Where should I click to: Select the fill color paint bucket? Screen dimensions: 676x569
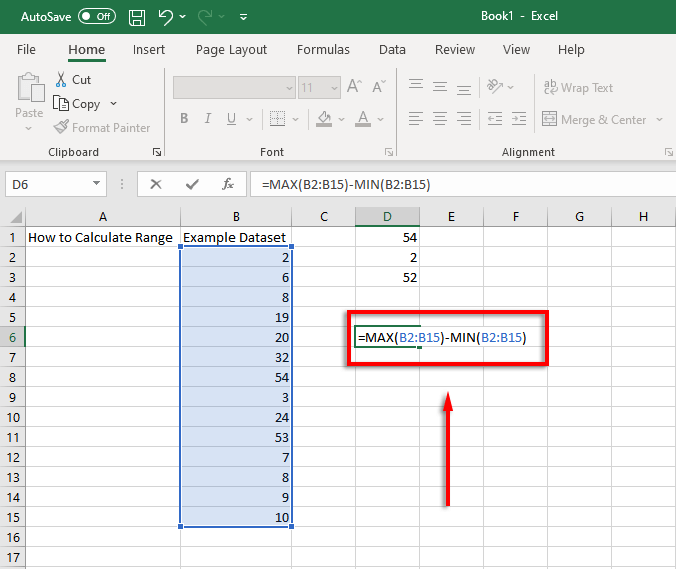[x=323, y=119]
